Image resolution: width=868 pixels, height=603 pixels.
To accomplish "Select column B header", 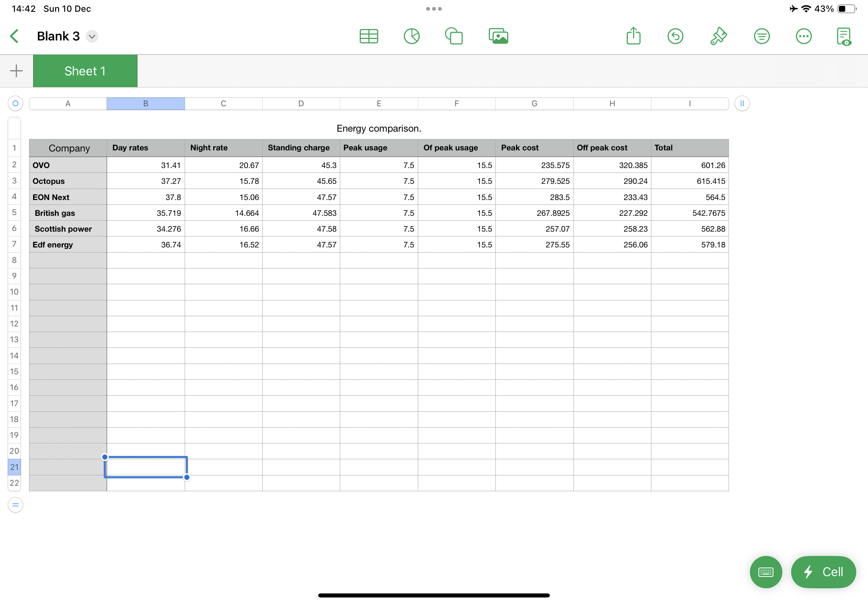I will 146,104.
